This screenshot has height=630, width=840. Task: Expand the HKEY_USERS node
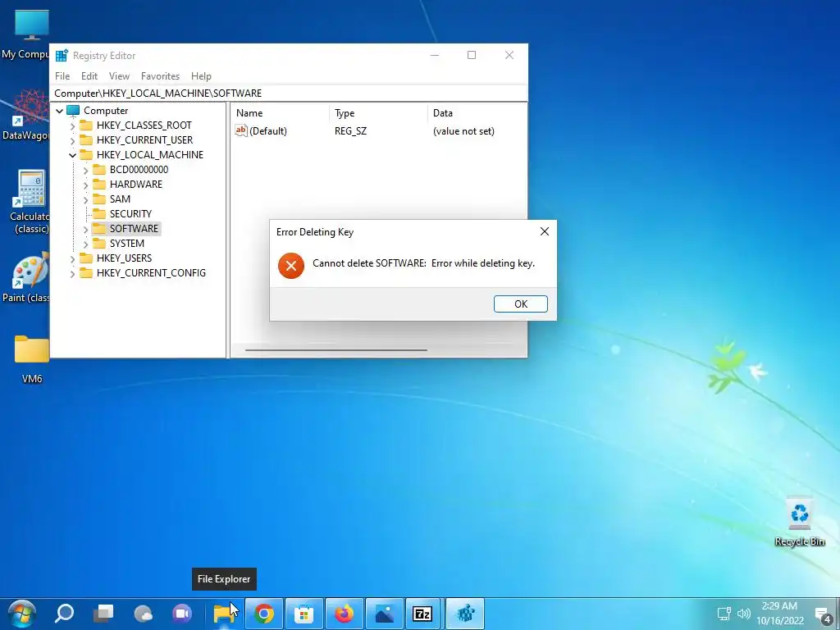pyautogui.click(x=72, y=258)
